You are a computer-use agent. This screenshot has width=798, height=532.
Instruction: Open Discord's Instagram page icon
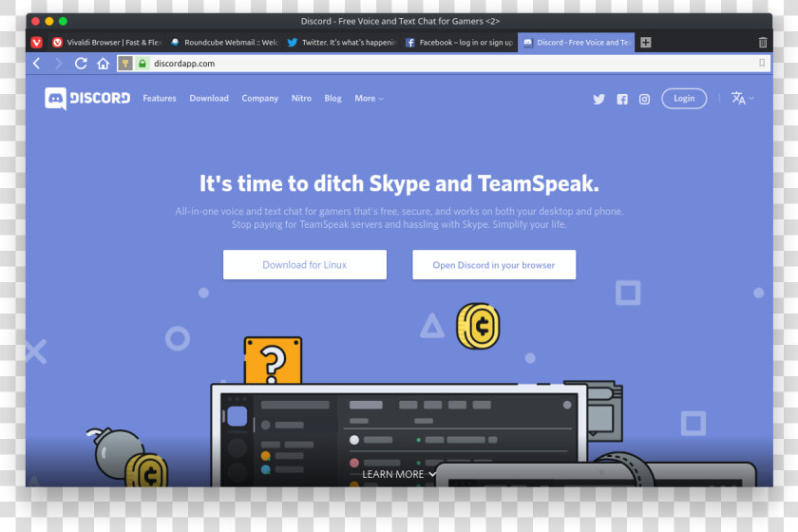[x=644, y=99]
